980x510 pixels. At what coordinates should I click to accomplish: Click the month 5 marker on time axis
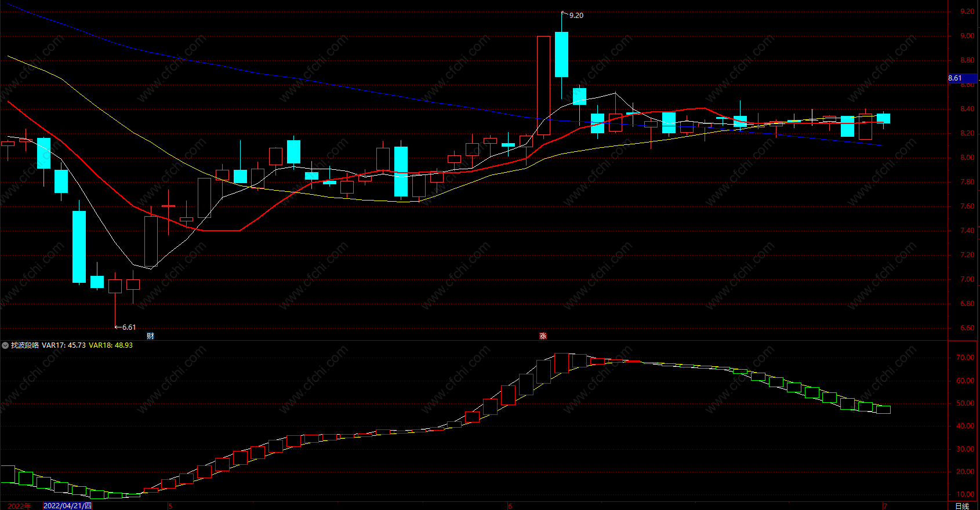170,506
